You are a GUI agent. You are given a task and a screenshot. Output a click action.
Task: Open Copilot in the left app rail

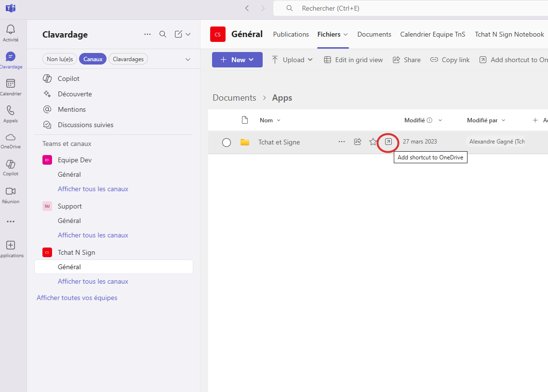coord(11,168)
